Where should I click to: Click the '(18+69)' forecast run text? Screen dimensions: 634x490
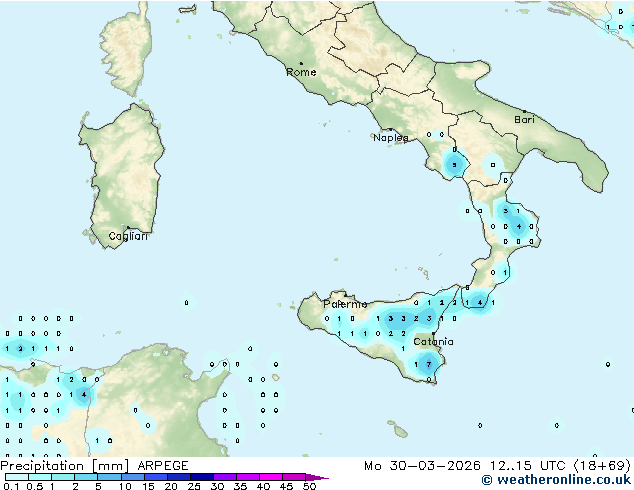click(x=602, y=466)
